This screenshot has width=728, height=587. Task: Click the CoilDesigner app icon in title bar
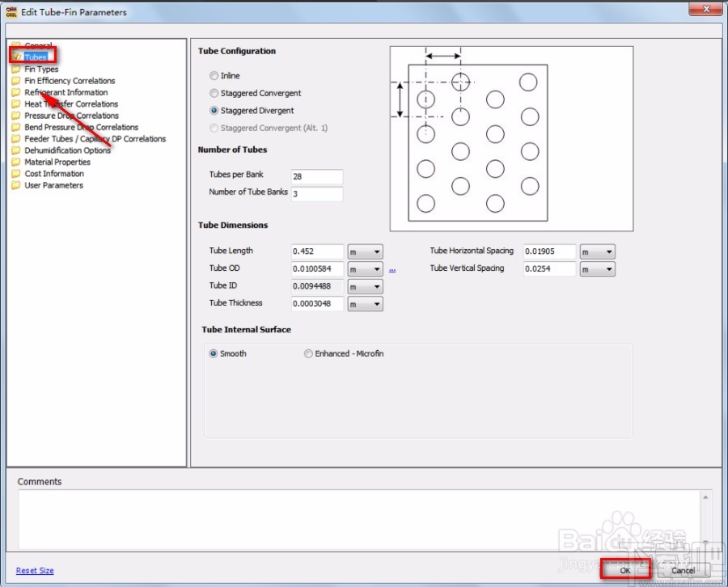(11, 12)
